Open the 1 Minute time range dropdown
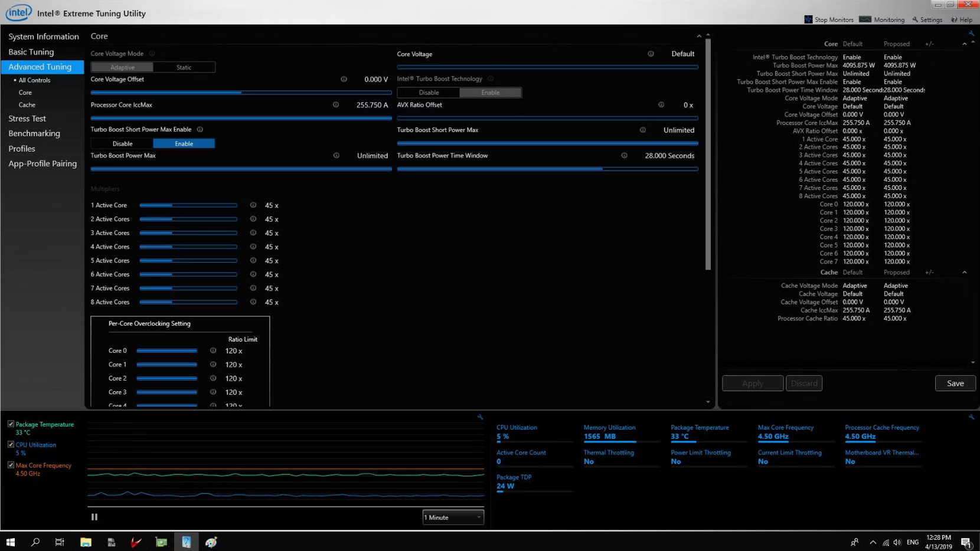Screen dimensions: 980x551 (x=453, y=517)
